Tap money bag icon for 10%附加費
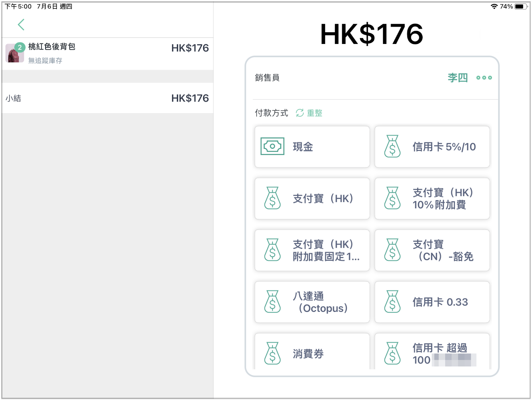The width and height of the screenshot is (532, 400). (x=392, y=198)
